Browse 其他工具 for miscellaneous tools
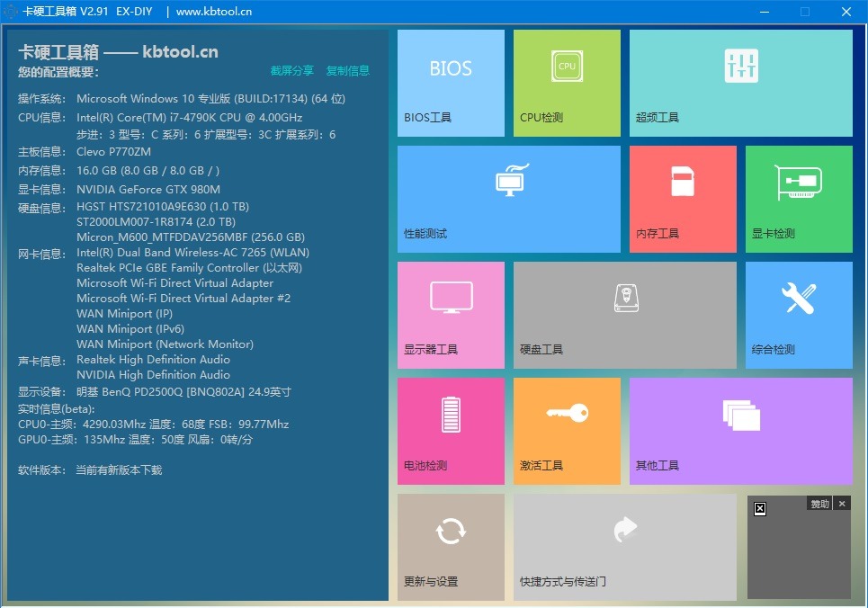The width and height of the screenshot is (868, 608). [740, 430]
